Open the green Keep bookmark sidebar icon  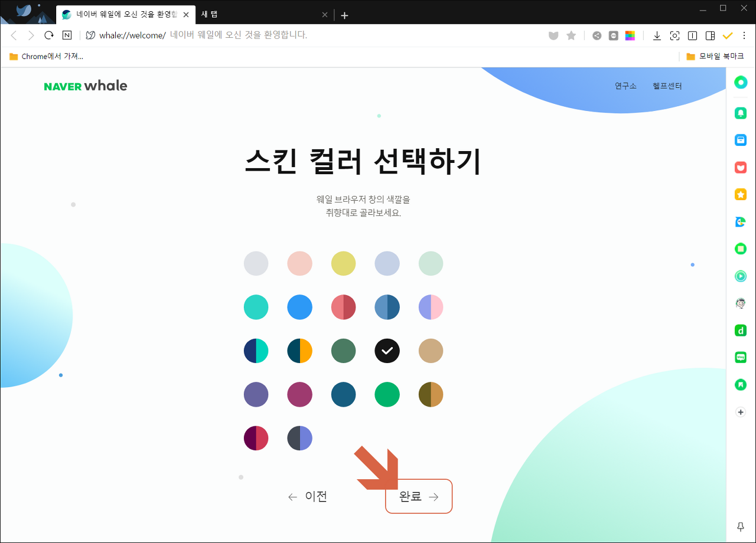click(x=741, y=385)
